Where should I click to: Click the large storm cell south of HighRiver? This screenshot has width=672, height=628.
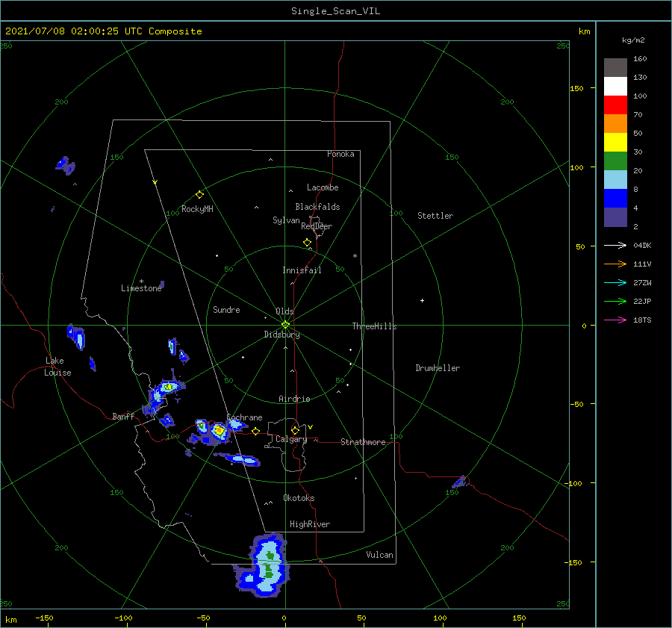pos(264,566)
